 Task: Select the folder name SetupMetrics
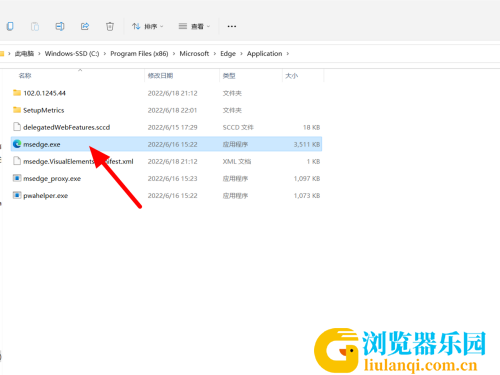click(44, 110)
